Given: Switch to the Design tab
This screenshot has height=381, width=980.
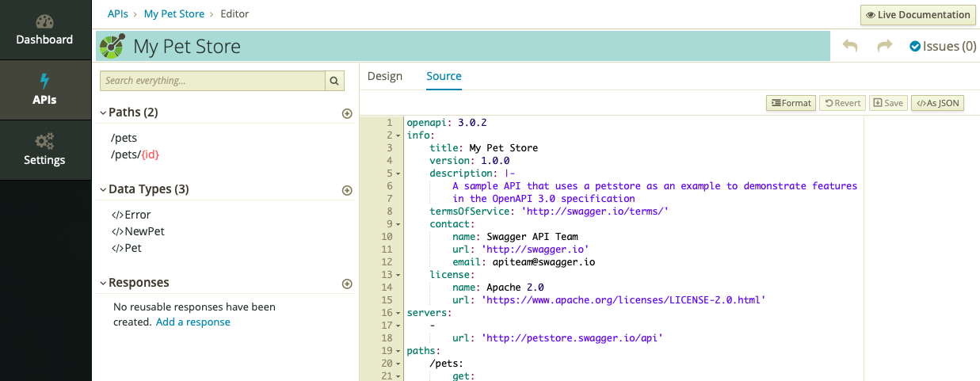Looking at the screenshot, I should [385, 76].
